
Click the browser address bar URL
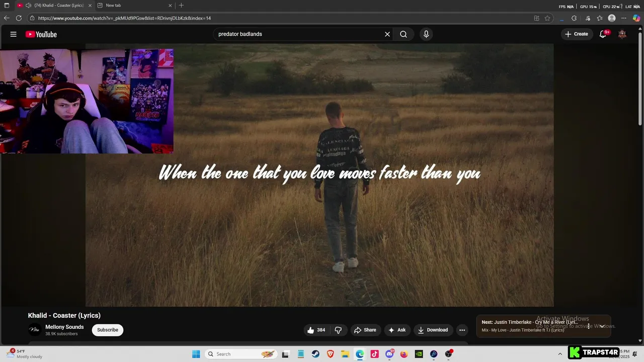coord(124,18)
